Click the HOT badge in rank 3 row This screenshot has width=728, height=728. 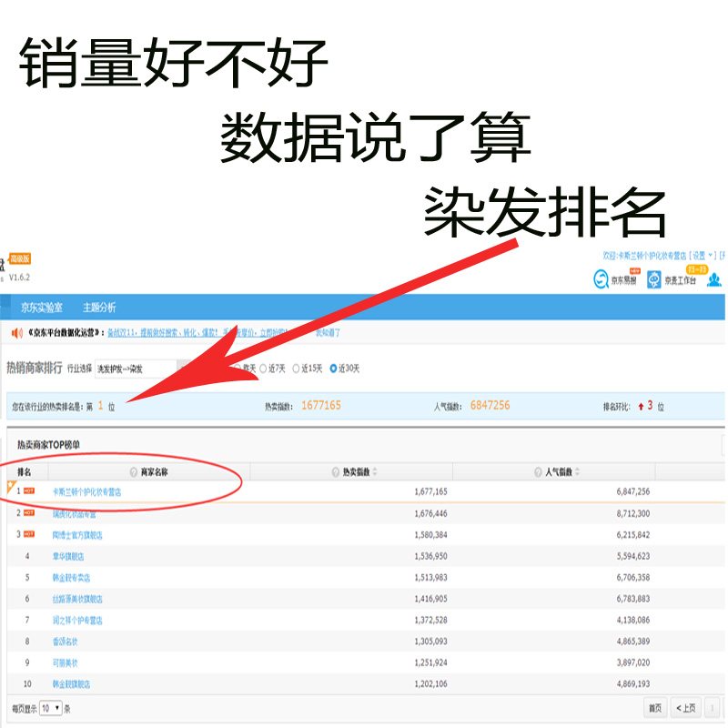pos(29,534)
